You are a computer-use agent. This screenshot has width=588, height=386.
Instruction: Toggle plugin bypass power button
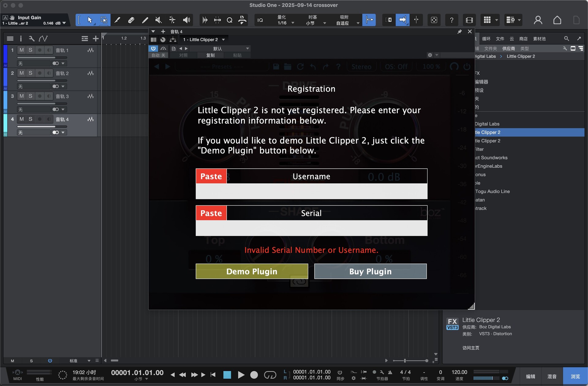tap(153, 48)
